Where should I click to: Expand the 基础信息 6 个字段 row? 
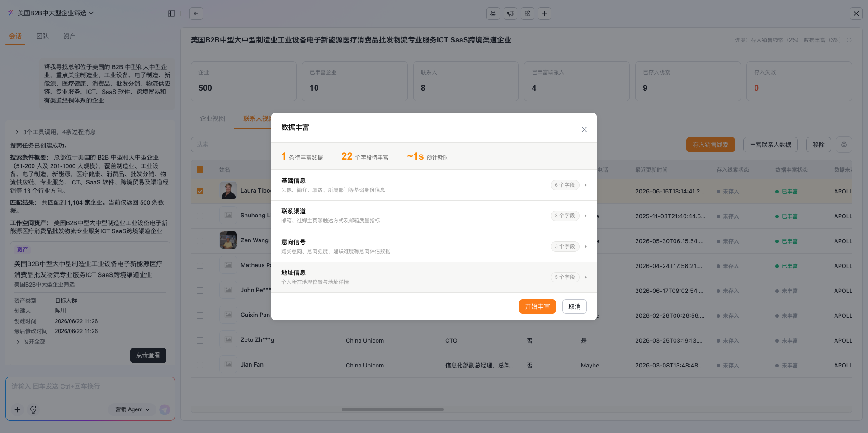pos(434,185)
